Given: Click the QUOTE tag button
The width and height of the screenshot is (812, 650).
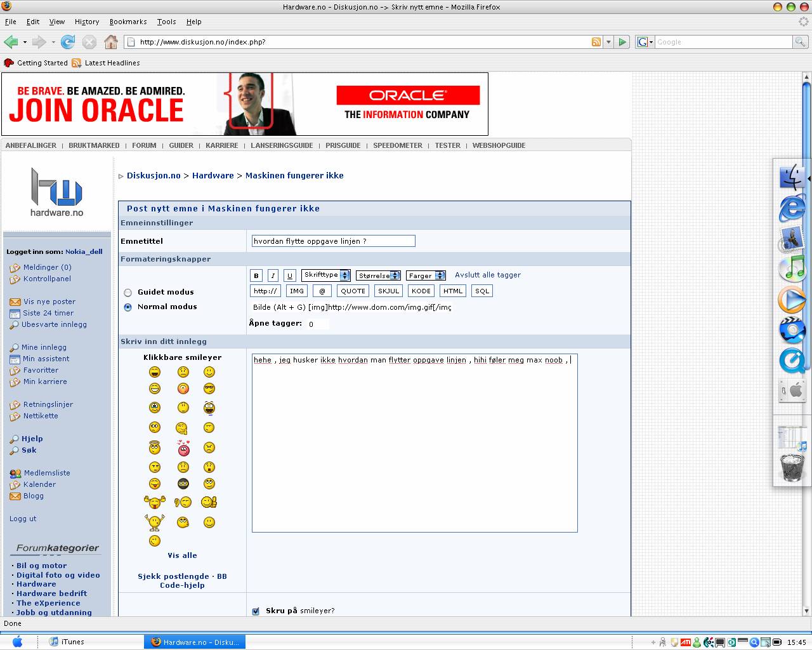Looking at the screenshot, I should [x=353, y=291].
